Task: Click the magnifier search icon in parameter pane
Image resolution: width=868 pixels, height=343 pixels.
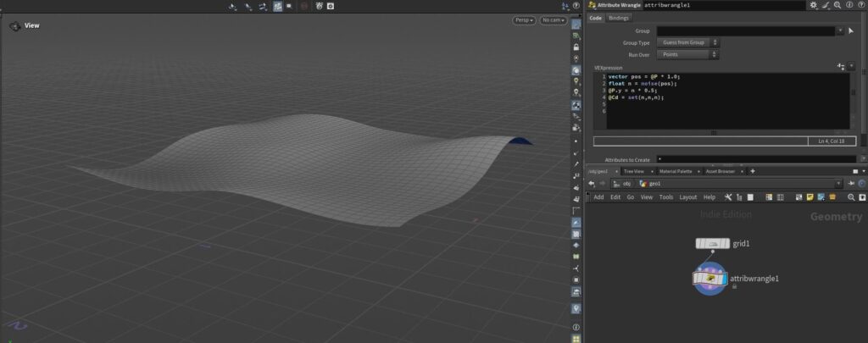Action: (x=836, y=5)
